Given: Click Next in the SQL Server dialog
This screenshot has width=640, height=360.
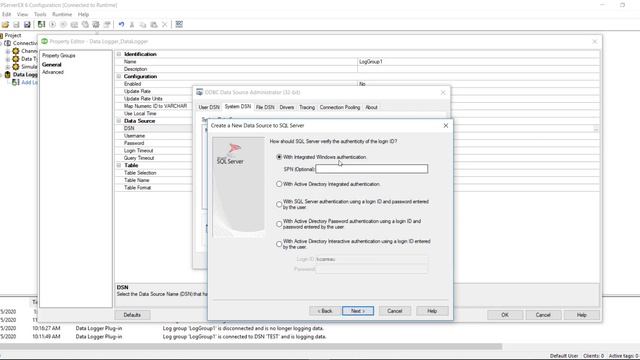Looking at the screenshot, I should click(x=358, y=311).
